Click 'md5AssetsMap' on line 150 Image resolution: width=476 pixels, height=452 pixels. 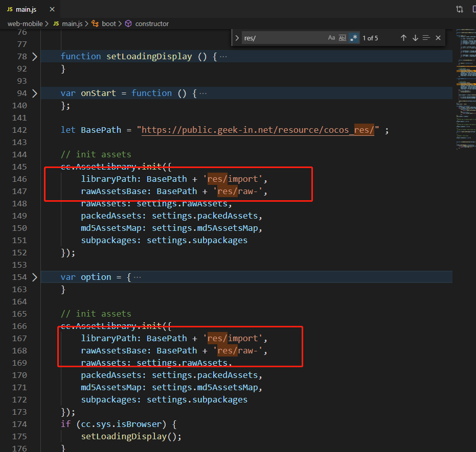point(111,228)
